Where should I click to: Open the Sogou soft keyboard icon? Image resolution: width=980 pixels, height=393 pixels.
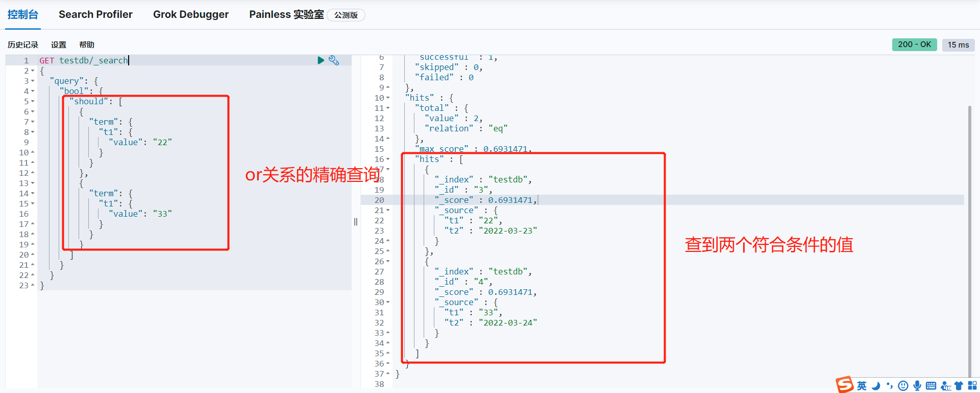point(931,386)
